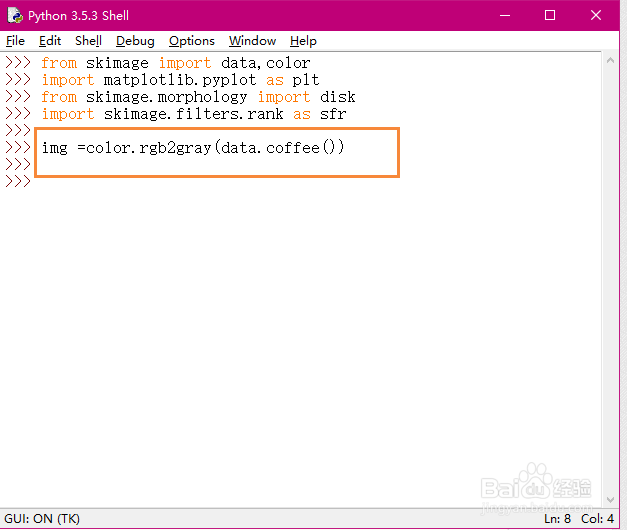
Task: Open the Options menu
Action: 192,41
